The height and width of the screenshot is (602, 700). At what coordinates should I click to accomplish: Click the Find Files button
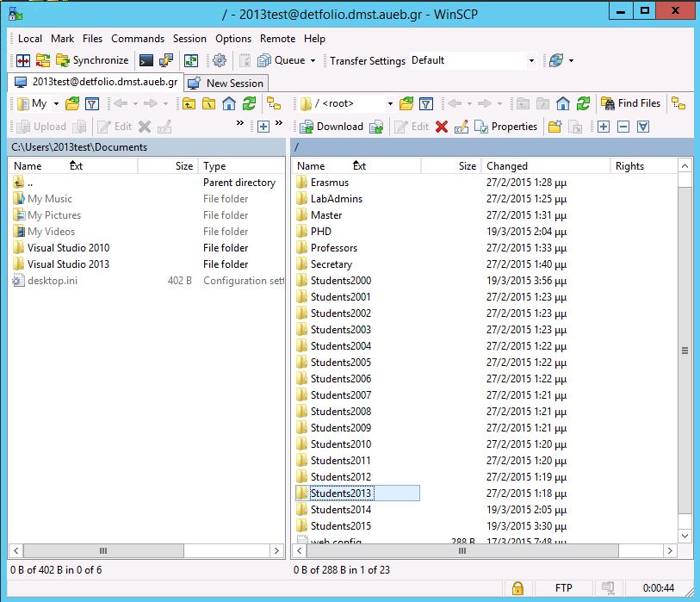click(x=630, y=103)
